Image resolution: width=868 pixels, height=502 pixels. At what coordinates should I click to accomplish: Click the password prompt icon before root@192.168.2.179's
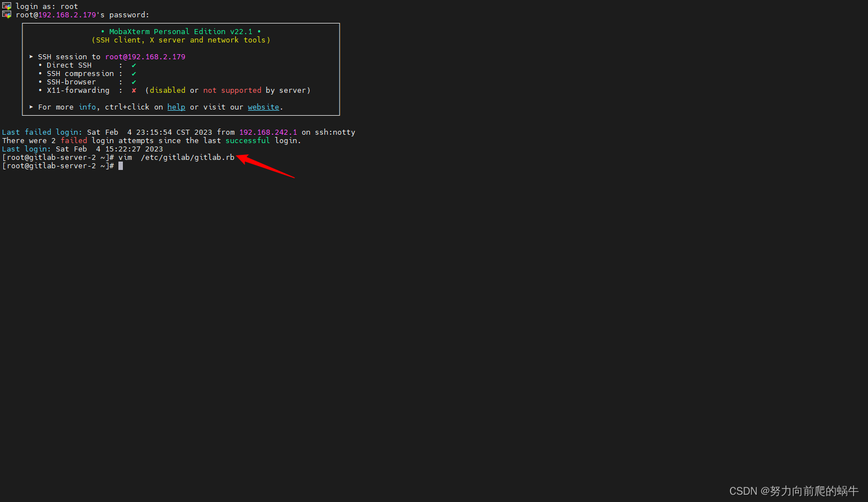click(x=7, y=15)
